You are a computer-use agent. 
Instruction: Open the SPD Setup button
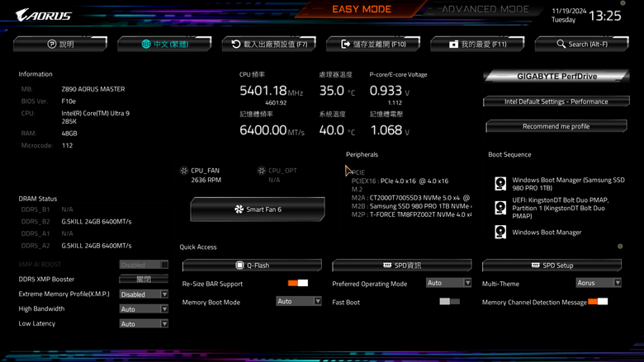[x=552, y=266]
